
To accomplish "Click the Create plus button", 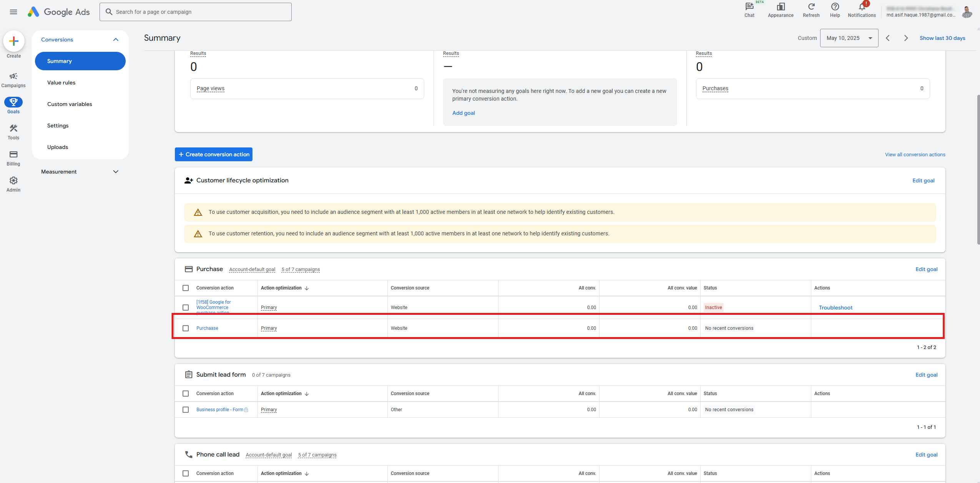I will click(14, 41).
